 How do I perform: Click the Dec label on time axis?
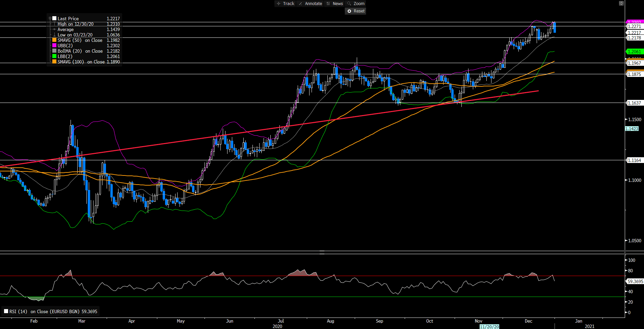coord(529,321)
